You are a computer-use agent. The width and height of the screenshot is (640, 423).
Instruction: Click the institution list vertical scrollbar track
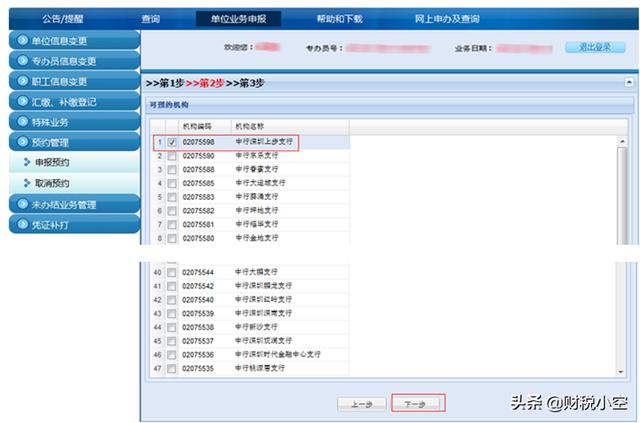point(622,256)
